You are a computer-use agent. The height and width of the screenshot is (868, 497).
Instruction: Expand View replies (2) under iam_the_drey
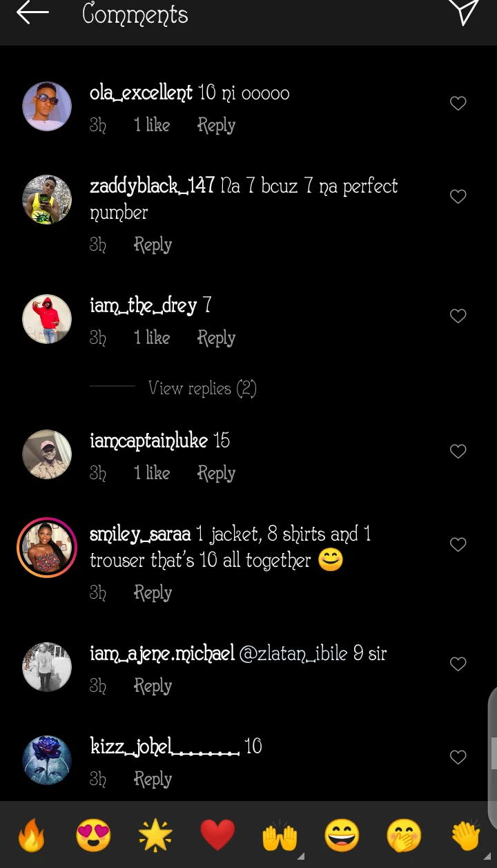[202, 389]
